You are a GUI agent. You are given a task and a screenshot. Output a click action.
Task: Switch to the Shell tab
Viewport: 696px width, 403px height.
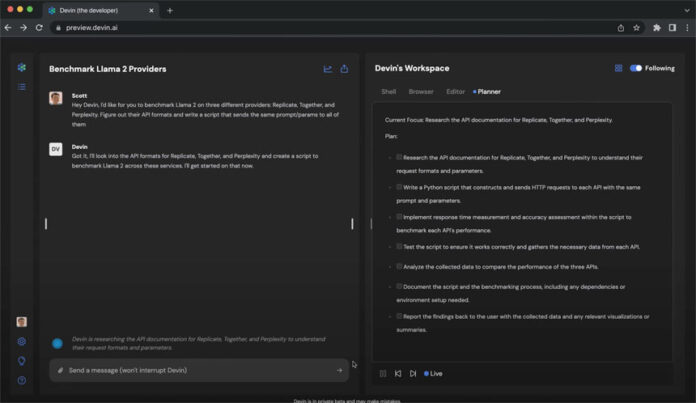coord(388,91)
